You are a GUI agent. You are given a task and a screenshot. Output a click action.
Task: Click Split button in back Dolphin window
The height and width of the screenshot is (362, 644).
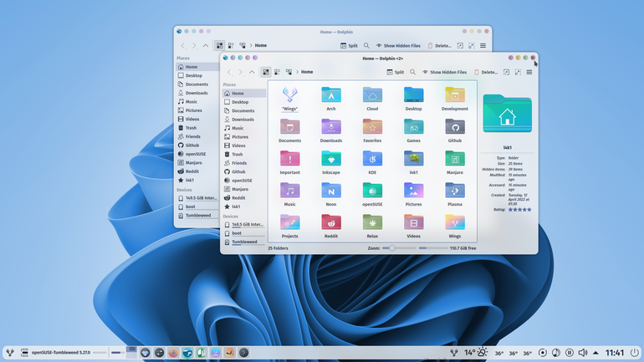[349, 45]
